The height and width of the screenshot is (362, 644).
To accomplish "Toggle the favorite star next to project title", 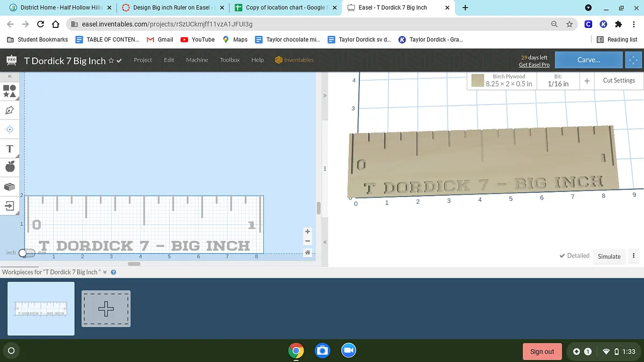I will pyautogui.click(x=111, y=61).
